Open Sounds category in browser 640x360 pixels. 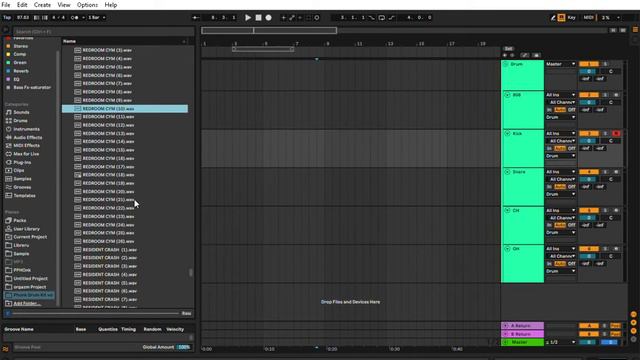(x=21, y=112)
